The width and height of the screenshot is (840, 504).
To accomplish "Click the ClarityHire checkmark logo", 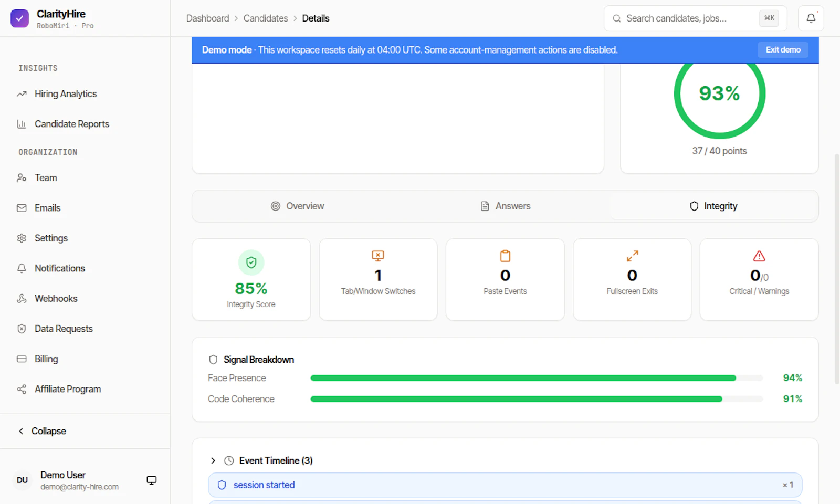I will [19, 18].
